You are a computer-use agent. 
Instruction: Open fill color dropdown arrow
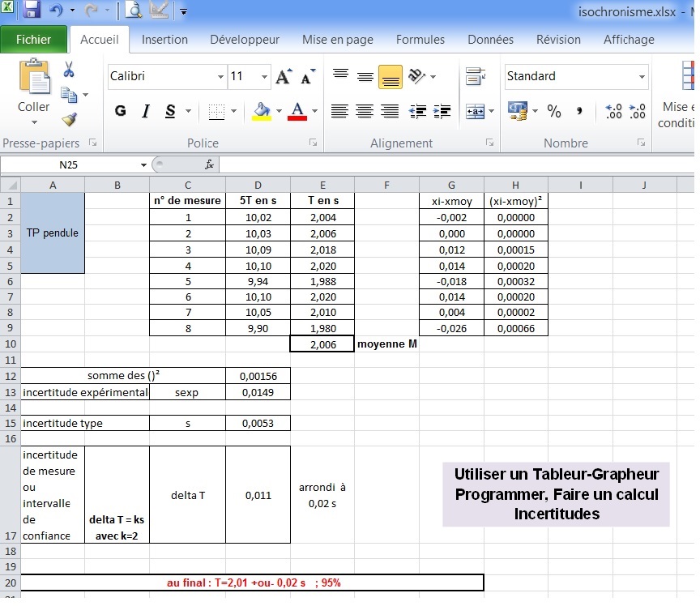coord(279,111)
